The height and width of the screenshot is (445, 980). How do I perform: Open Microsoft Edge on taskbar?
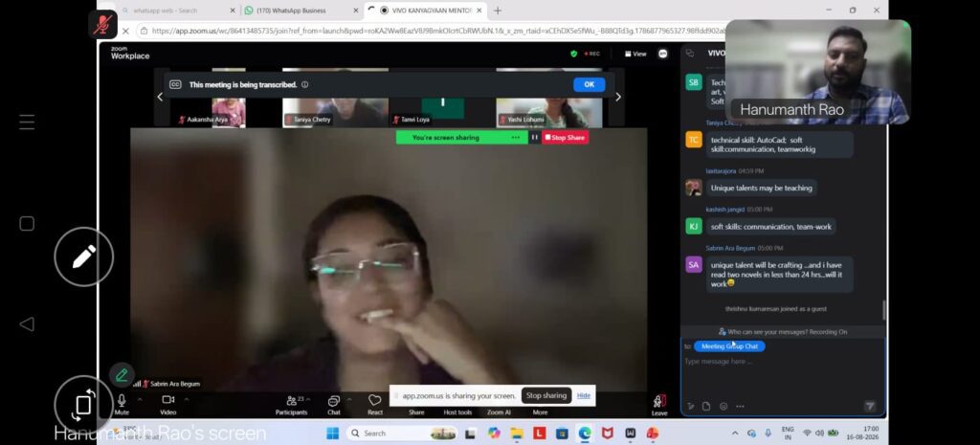click(585, 434)
